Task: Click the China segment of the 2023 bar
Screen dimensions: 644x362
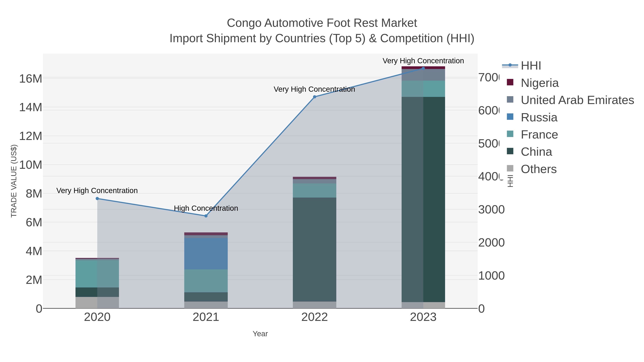Action: 423,200
